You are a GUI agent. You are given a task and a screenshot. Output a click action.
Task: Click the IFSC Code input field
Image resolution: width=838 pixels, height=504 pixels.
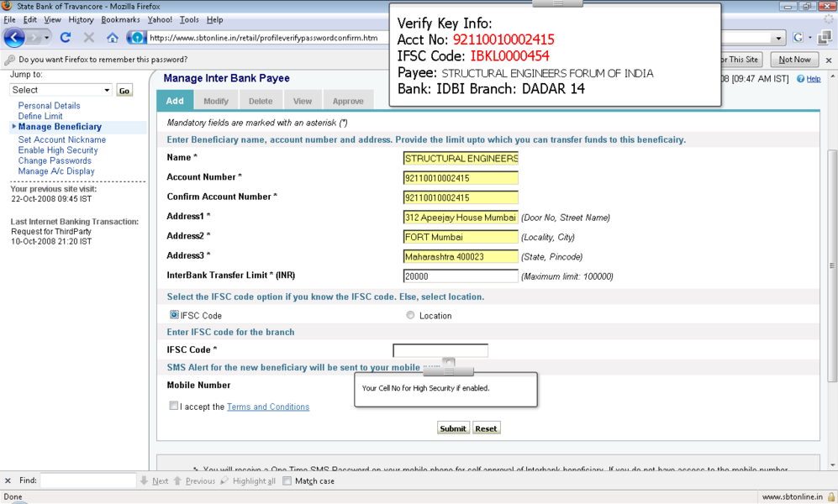pyautogui.click(x=440, y=350)
